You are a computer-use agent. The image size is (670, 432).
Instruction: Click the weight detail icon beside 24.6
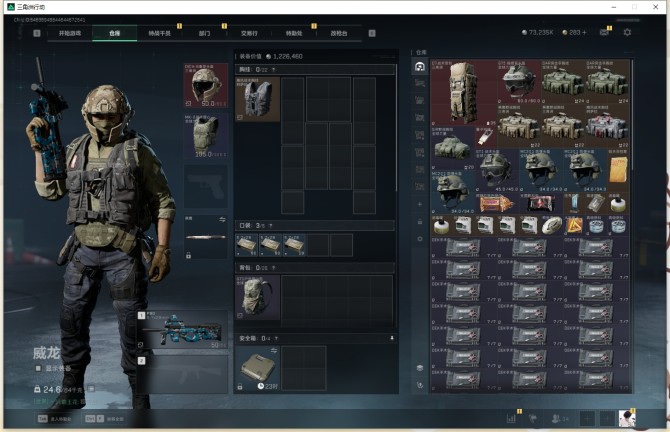pyautogui.click(x=91, y=389)
